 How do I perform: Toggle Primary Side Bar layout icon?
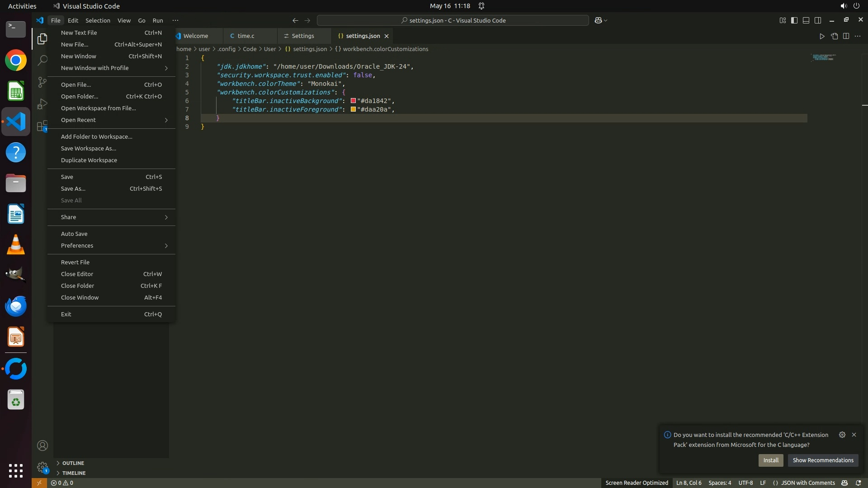click(x=794, y=20)
